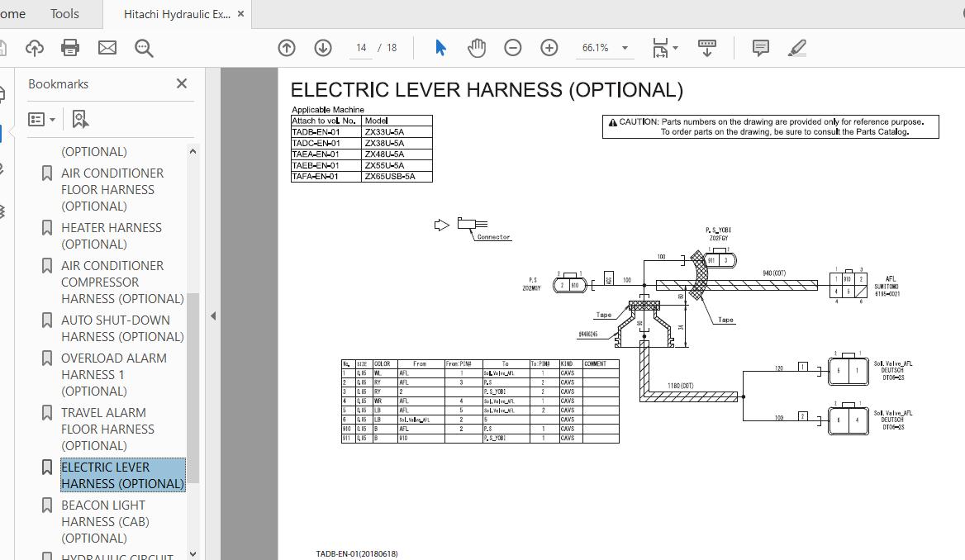This screenshot has height=560, width=965.
Task: Zoom in with plus icon
Action: pyautogui.click(x=549, y=47)
